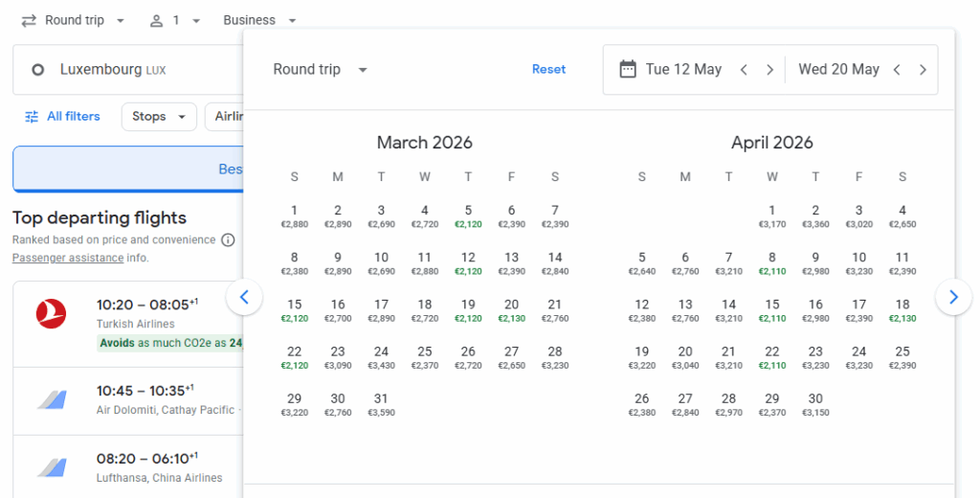Click the Tue 12 May departure field
Screen dimensions: 980x498
683,70
